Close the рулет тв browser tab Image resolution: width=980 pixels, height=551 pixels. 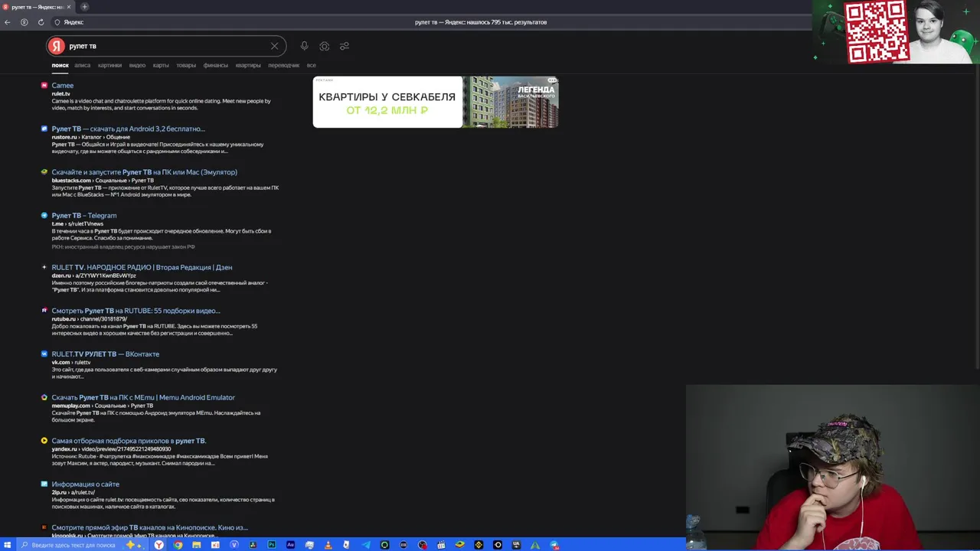point(69,7)
